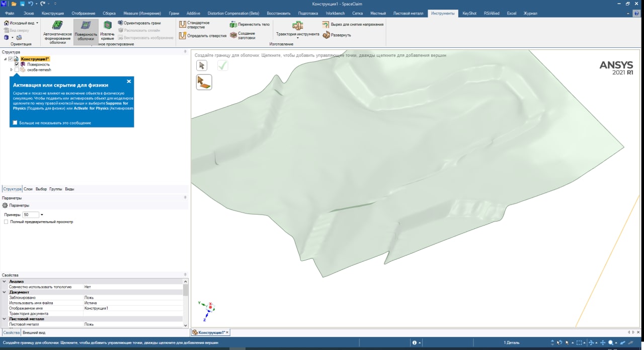Click the properties panel scrollbar down arrow
Image resolution: width=644 pixels, height=350 pixels.
click(186, 325)
